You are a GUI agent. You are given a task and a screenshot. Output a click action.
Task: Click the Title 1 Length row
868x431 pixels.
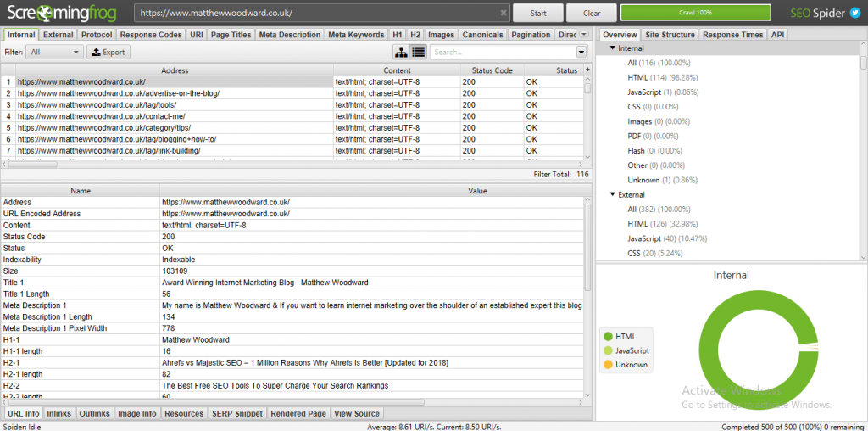(292, 294)
